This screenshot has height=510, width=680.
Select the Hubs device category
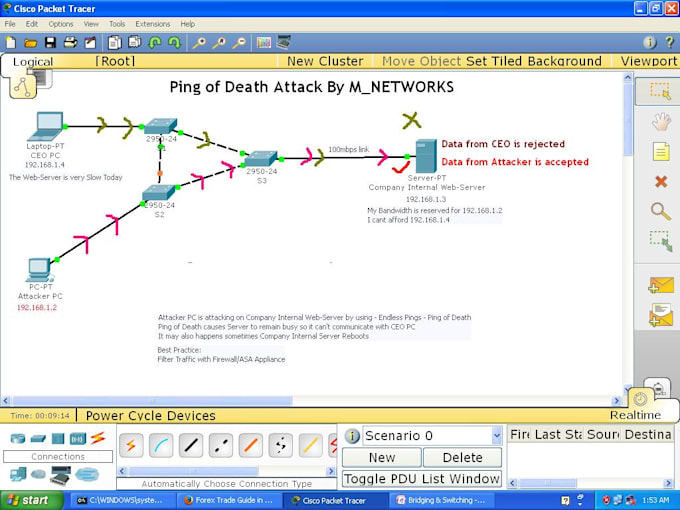(58, 438)
